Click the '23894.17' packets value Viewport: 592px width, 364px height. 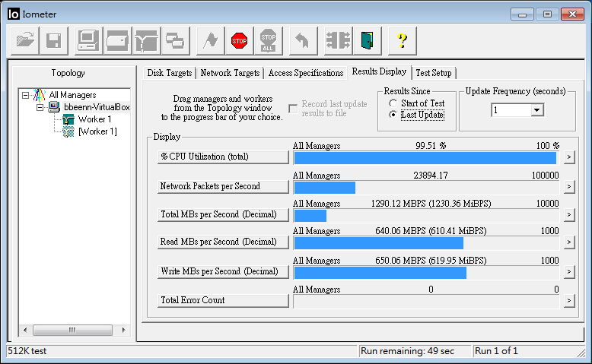[x=431, y=176]
